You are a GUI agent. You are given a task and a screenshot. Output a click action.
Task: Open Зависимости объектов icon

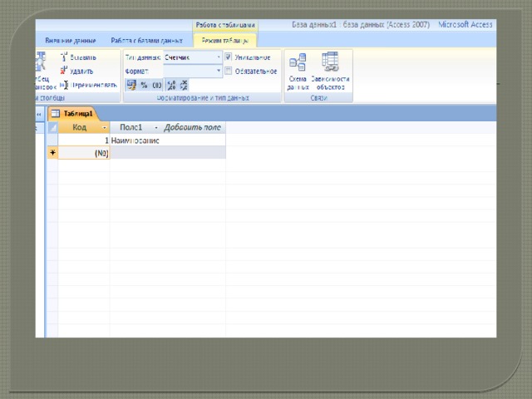[x=330, y=62]
